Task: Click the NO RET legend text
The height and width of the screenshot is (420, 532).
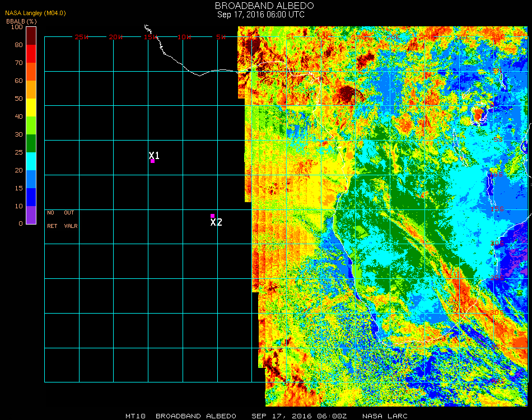Action: (51, 220)
